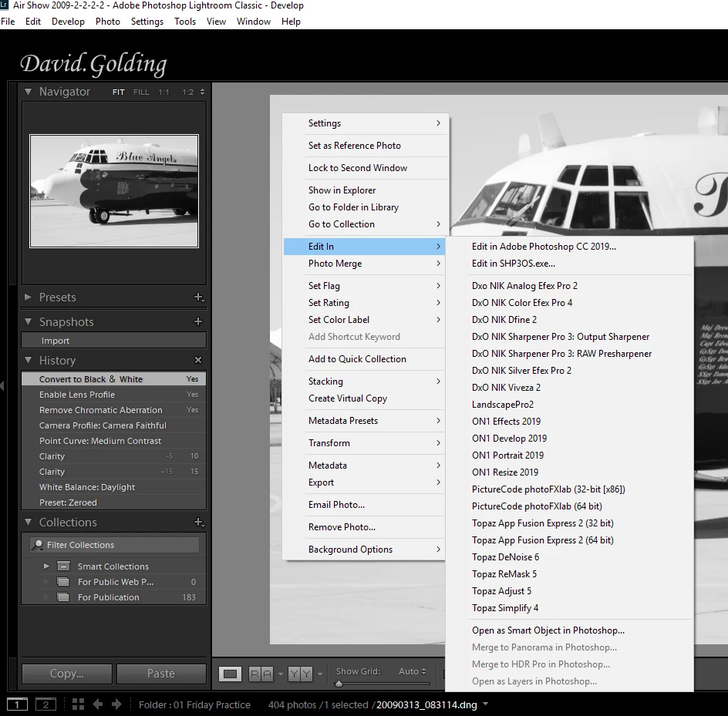The width and height of the screenshot is (728, 716).
Task: Open Reference View mode dropdown arrow
Action: [x=281, y=674]
